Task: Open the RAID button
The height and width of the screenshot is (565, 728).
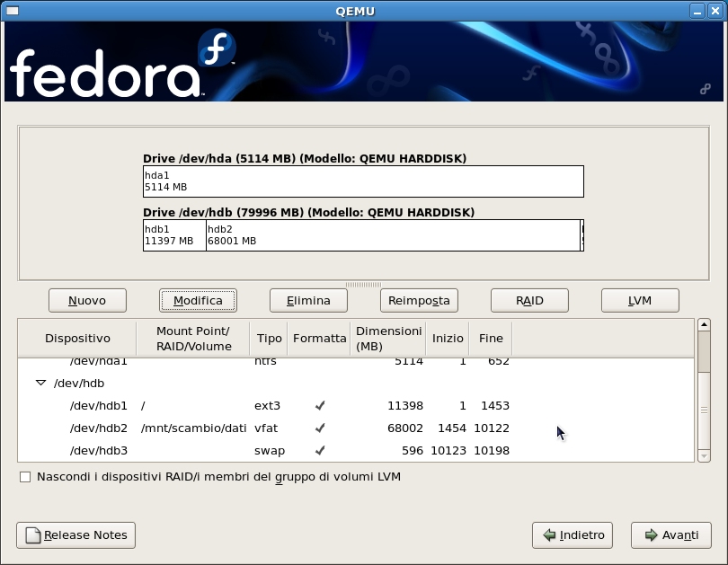Action: pyautogui.click(x=529, y=301)
